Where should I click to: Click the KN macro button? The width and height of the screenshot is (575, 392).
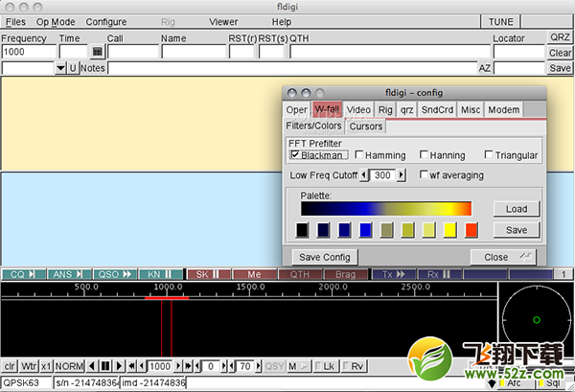(x=160, y=274)
